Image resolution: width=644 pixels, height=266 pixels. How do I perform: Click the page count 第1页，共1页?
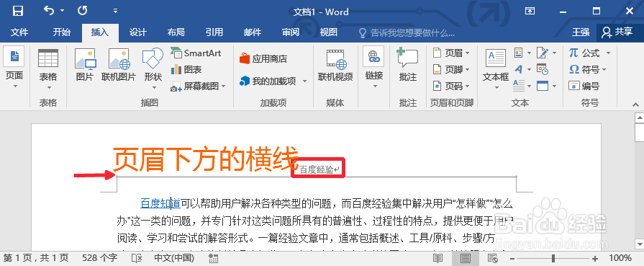coord(36,258)
